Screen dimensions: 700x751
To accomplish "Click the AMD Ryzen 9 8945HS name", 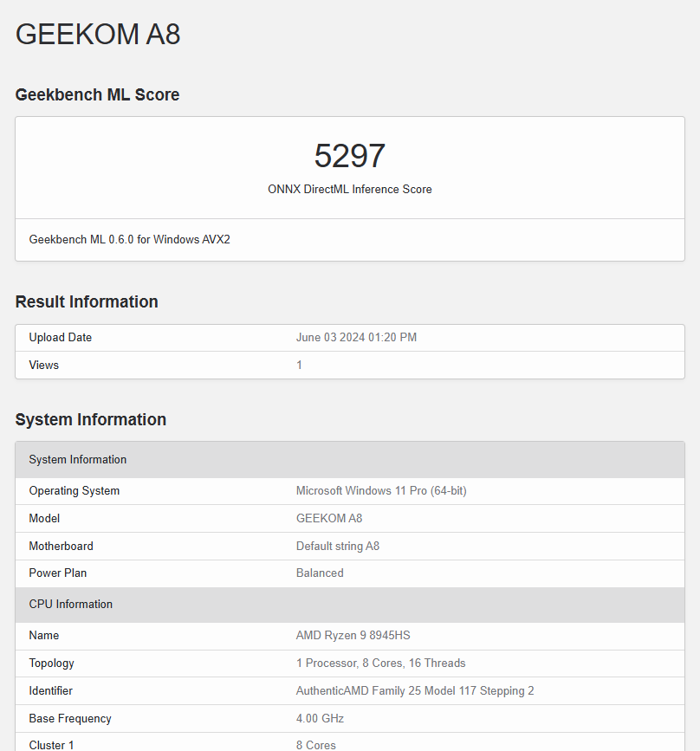I will point(353,635).
